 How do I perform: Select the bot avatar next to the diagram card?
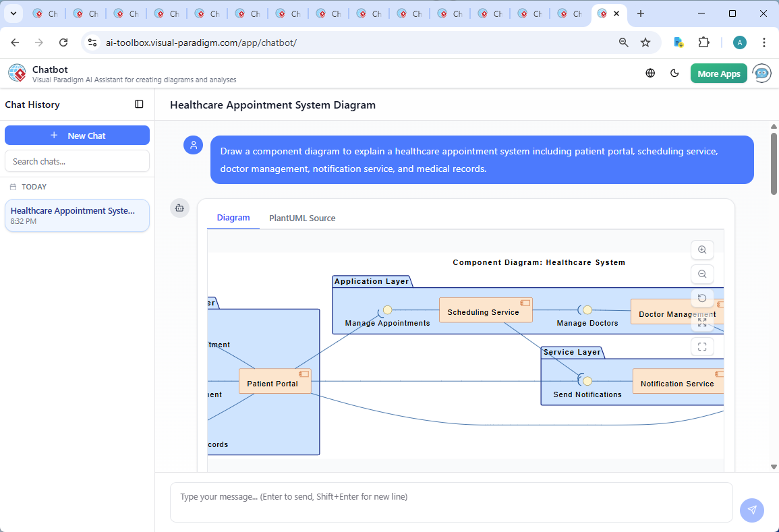coord(179,208)
